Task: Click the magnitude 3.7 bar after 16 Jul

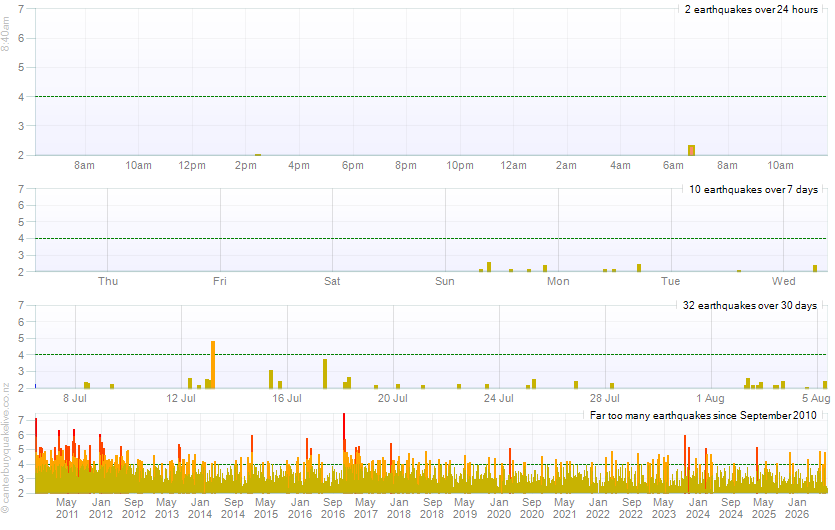Action: click(x=325, y=373)
